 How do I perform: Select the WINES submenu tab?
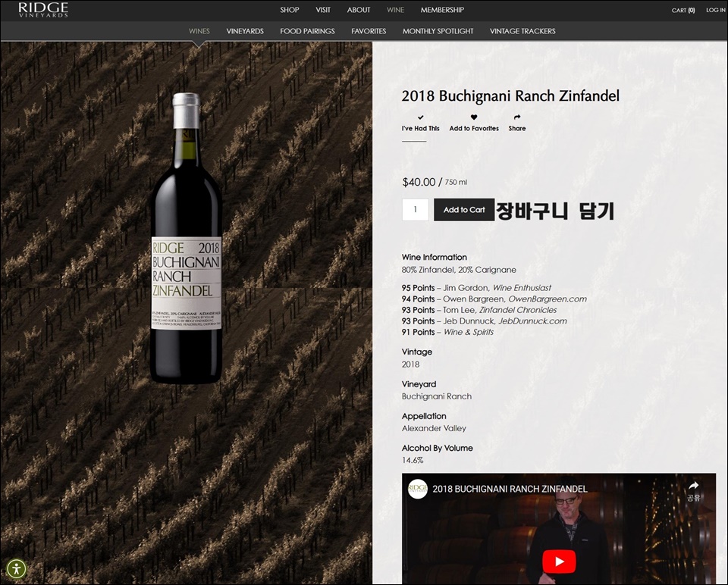click(199, 31)
